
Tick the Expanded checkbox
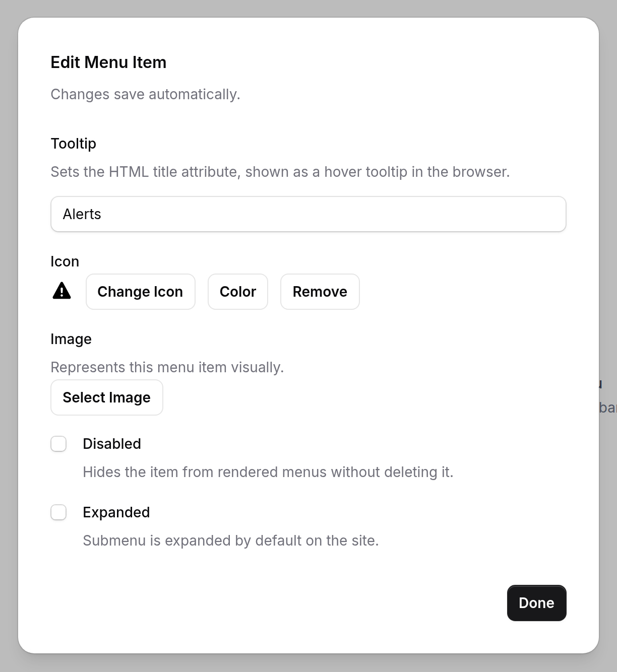[x=58, y=512]
